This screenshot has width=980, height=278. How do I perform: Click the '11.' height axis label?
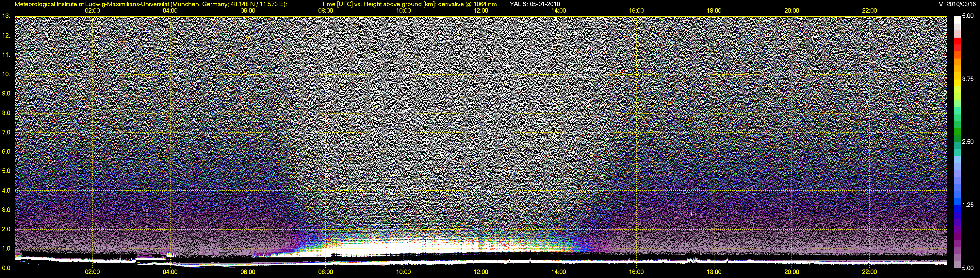coord(6,55)
